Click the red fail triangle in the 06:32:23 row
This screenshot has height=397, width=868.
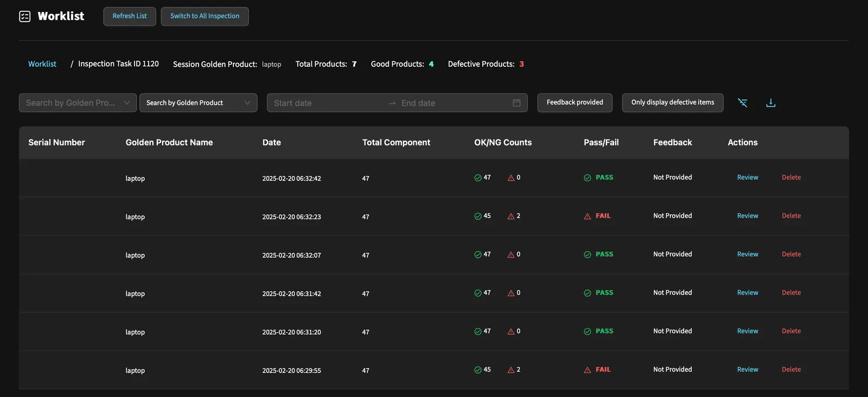point(588,216)
